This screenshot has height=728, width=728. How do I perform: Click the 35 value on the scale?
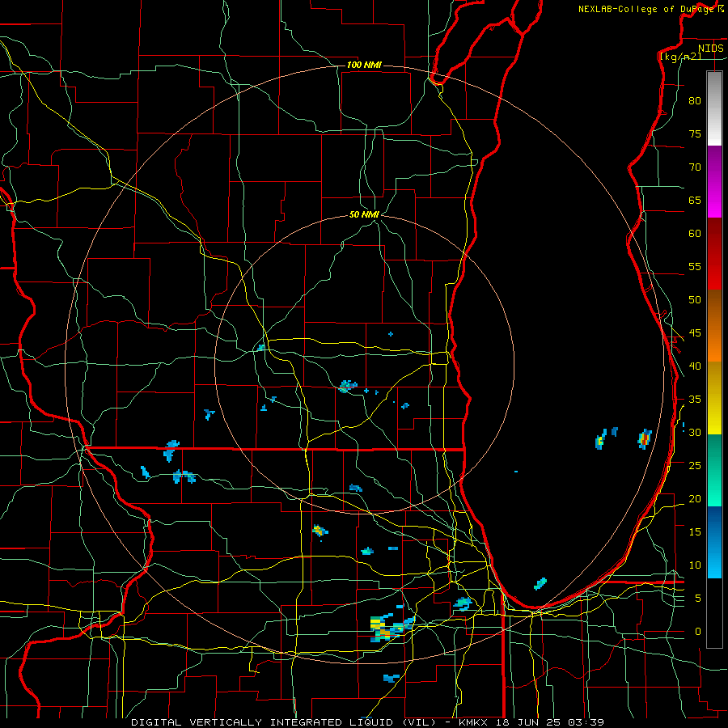click(x=695, y=400)
